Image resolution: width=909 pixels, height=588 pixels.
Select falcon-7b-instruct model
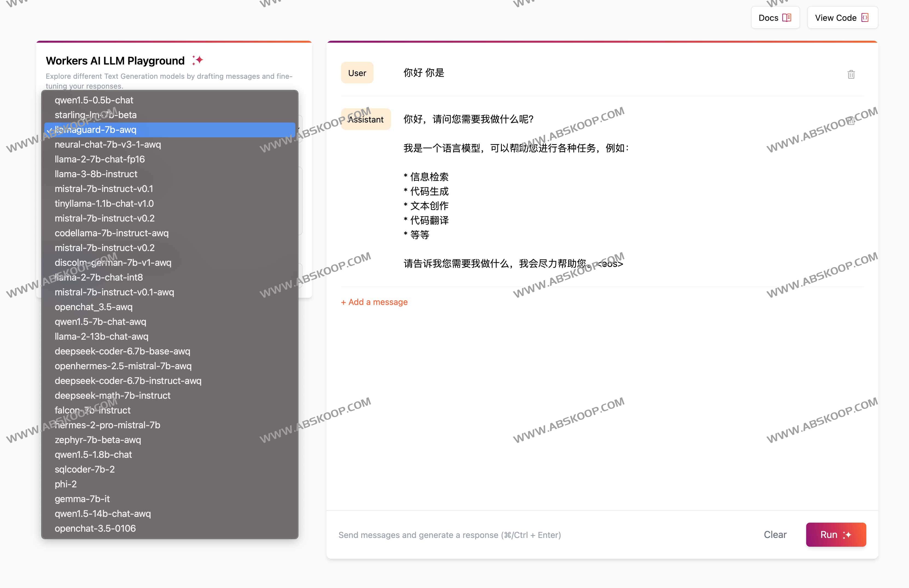tap(92, 410)
